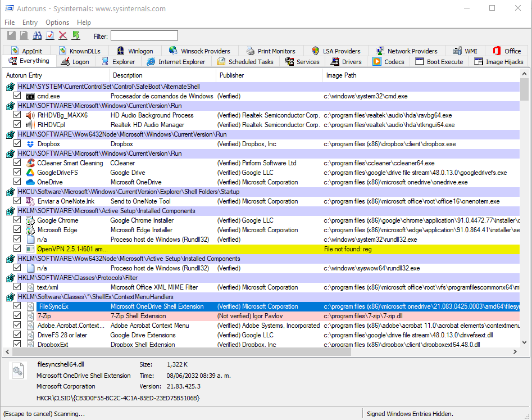Image resolution: width=532 pixels, height=420 pixels.
Task: Click the Publisher column header
Action: click(x=231, y=75)
